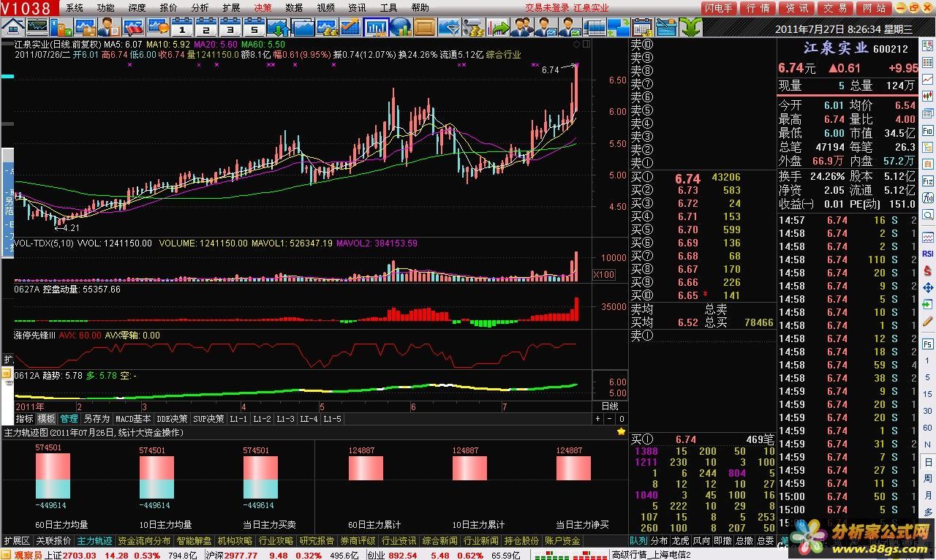Click the 闪电手 button
The width and height of the screenshot is (936, 560).
click(720, 8)
